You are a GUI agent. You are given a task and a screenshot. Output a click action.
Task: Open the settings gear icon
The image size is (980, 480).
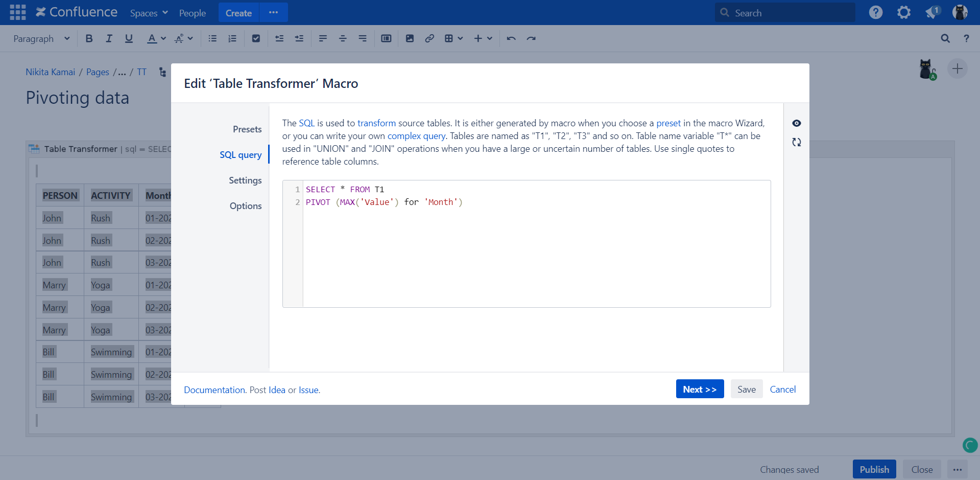903,12
